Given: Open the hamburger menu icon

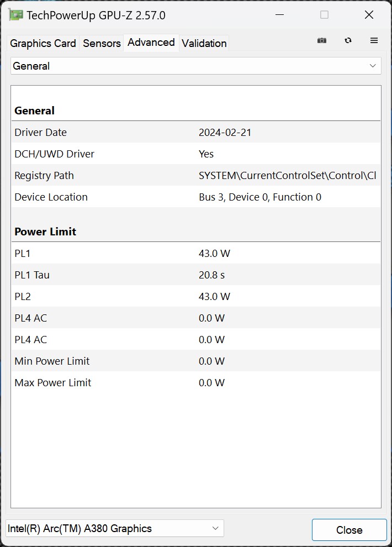Looking at the screenshot, I should tap(374, 41).
